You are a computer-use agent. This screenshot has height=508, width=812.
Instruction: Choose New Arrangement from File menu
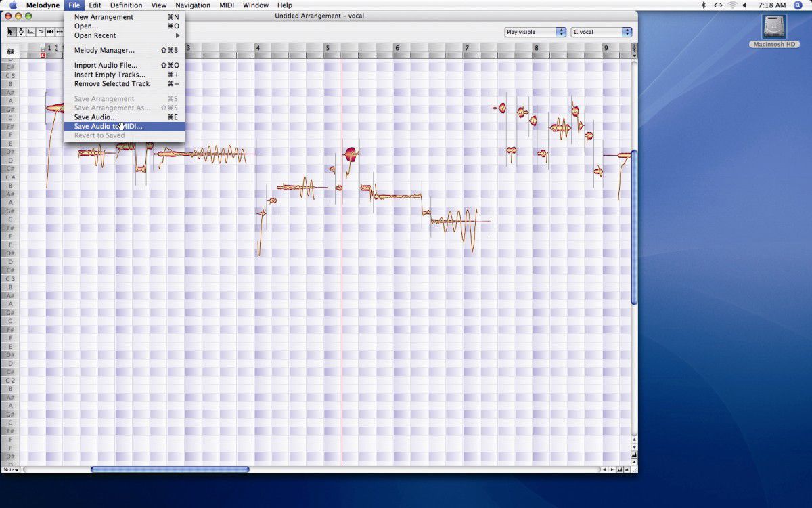pyautogui.click(x=125, y=17)
